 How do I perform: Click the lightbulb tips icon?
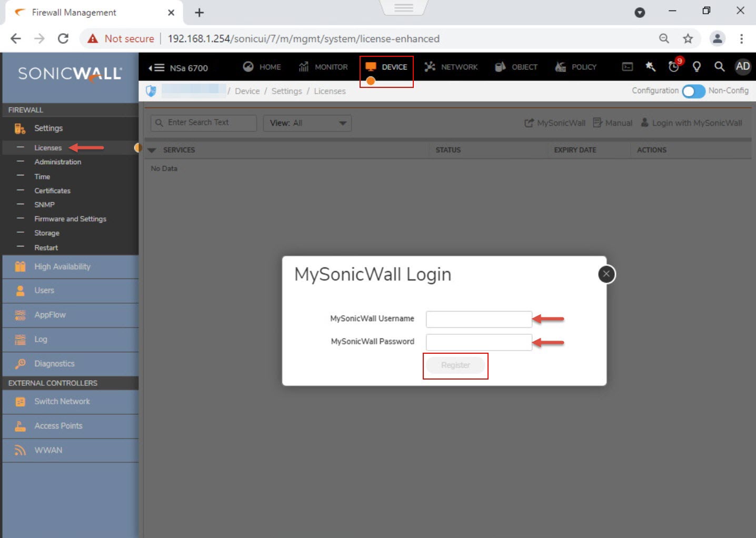point(697,67)
